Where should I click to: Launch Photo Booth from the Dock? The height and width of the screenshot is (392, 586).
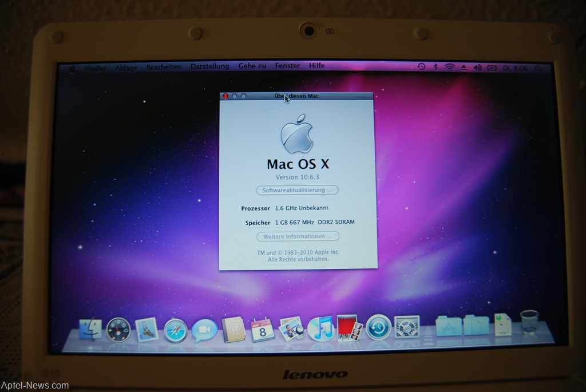349,328
